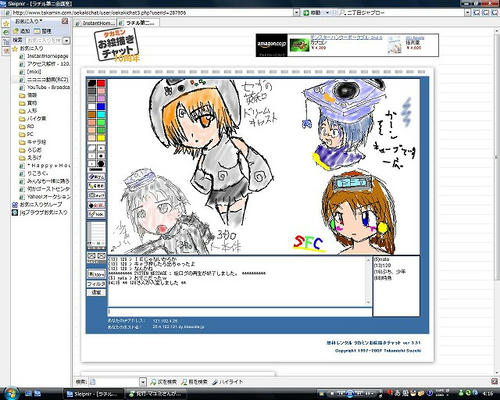Open the toolbar search engine dropdown
This screenshot has width=500, height=400.
pyautogui.click(x=468, y=13)
